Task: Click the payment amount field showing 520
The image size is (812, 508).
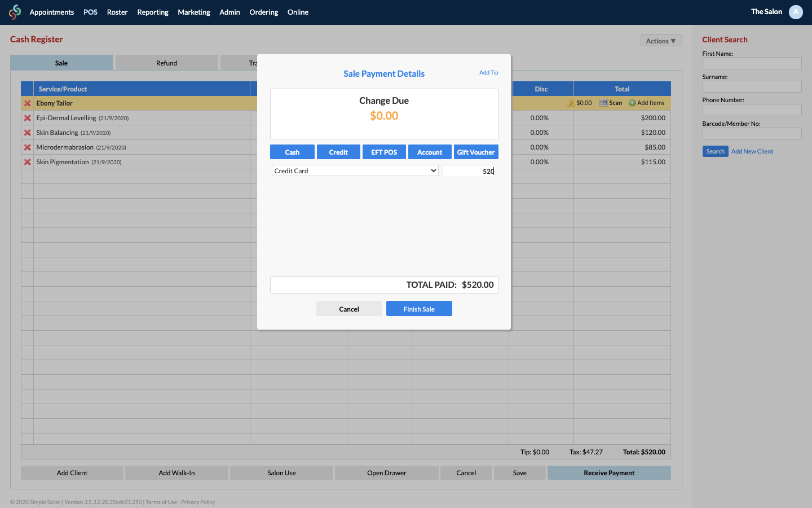Action: [x=469, y=171]
